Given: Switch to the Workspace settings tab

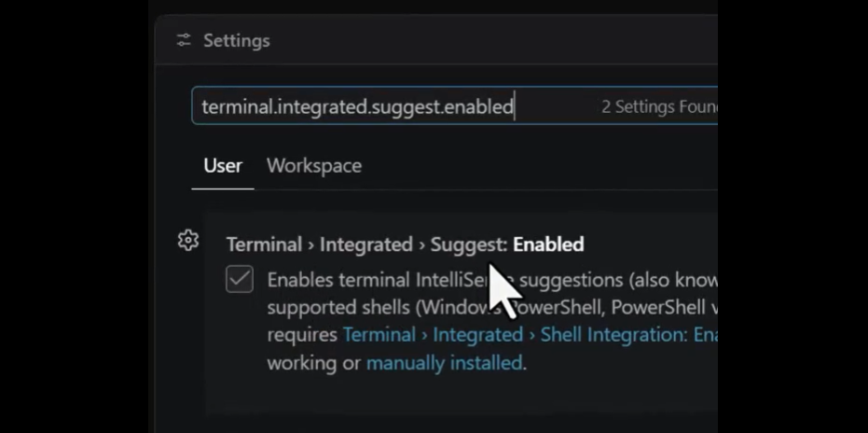Looking at the screenshot, I should tap(314, 166).
